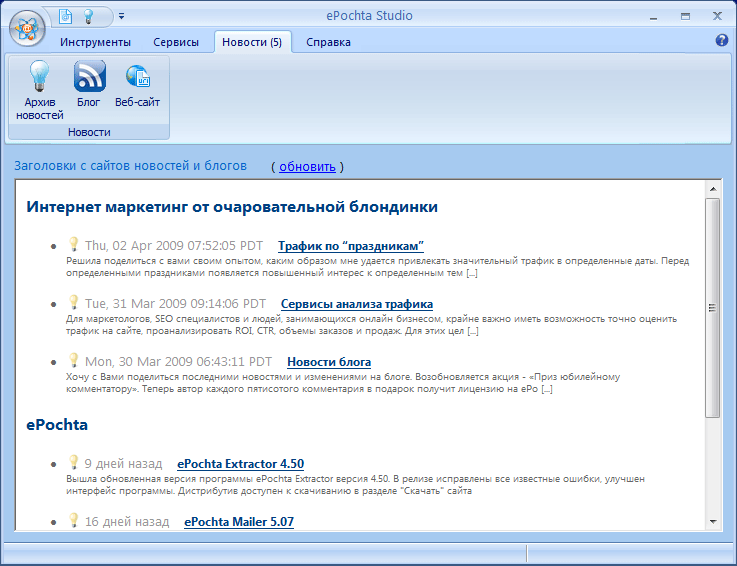Open the ePochta Studio application orb menu
This screenshot has height=566, width=737.
point(27,28)
